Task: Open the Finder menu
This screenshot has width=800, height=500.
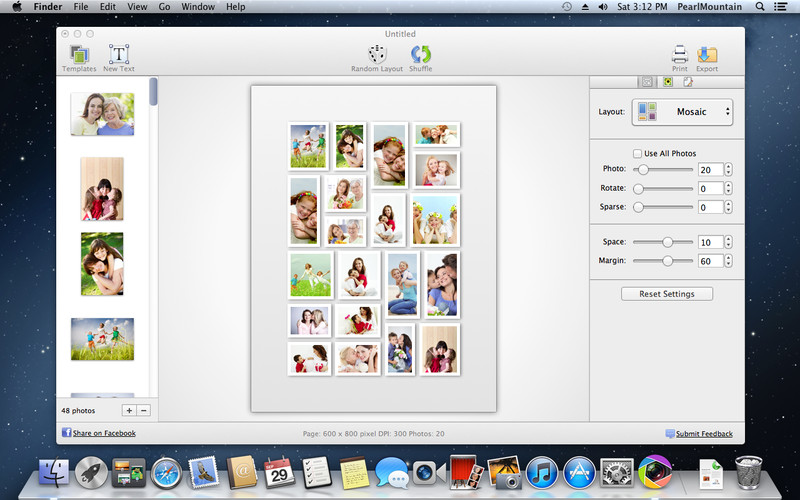Action: (x=48, y=7)
